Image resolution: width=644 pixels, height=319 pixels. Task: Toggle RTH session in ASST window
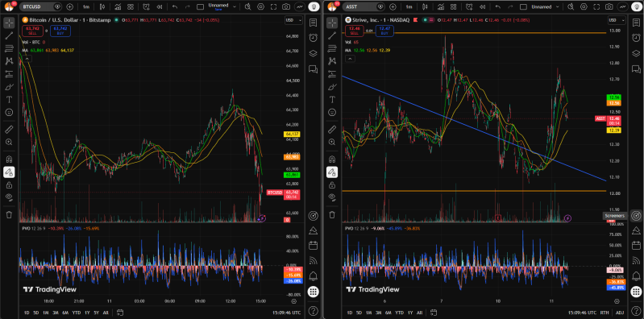[605, 313]
